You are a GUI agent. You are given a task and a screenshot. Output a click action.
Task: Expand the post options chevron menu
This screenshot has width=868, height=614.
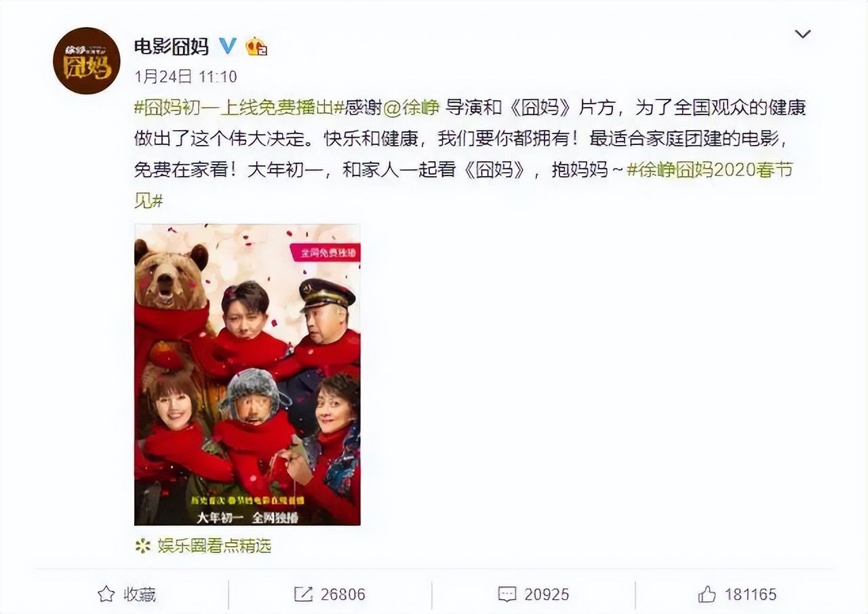[x=803, y=34]
